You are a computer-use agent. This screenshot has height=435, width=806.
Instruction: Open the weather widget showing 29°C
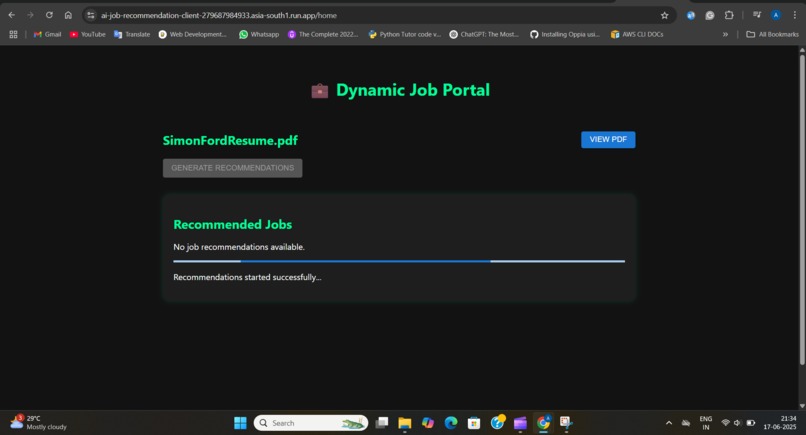point(39,423)
